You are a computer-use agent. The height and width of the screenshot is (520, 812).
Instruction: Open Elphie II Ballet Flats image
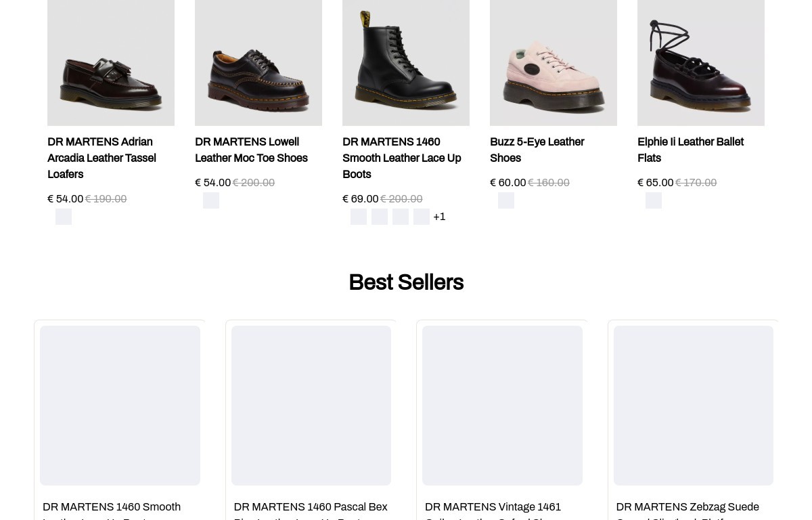[x=701, y=62]
